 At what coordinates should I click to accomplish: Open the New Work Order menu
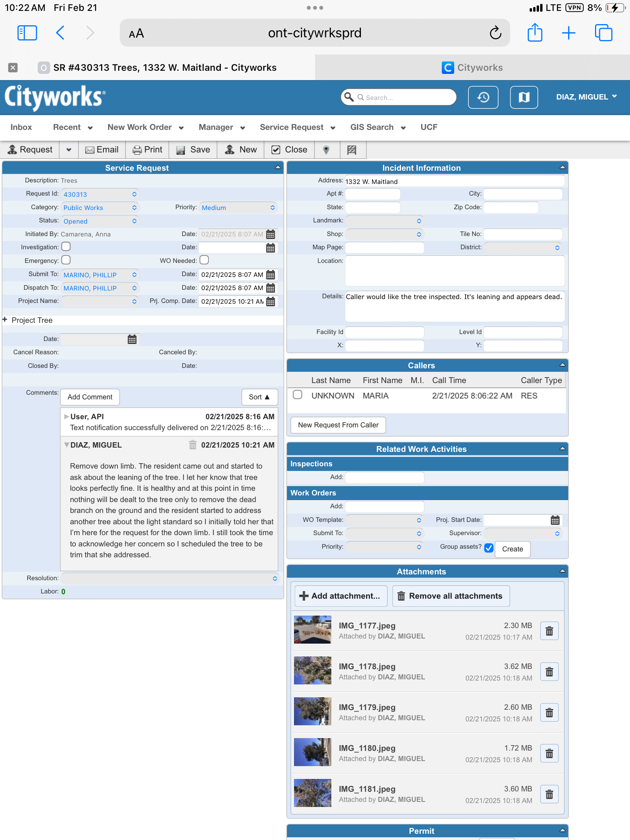click(x=145, y=127)
